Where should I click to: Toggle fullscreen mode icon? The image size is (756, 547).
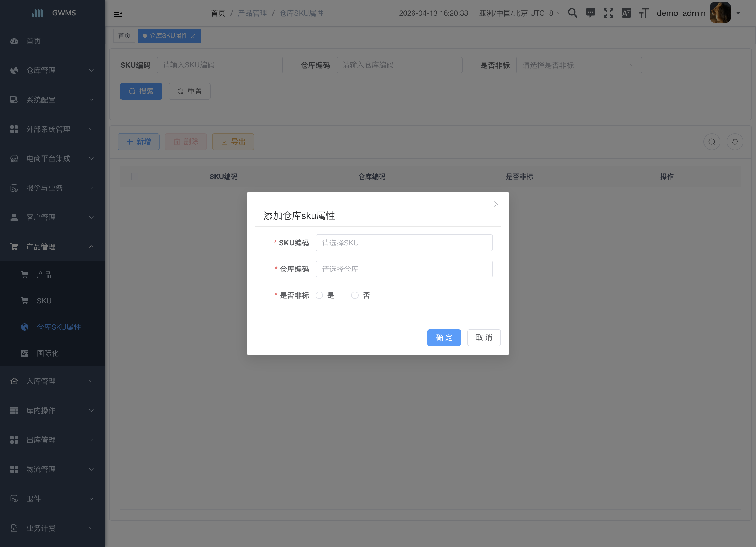point(608,13)
